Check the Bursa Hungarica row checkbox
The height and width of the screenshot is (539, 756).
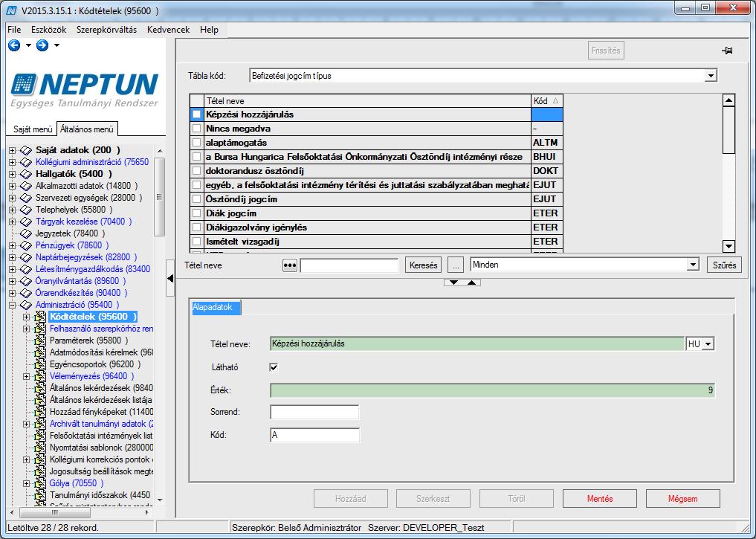tap(196, 157)
